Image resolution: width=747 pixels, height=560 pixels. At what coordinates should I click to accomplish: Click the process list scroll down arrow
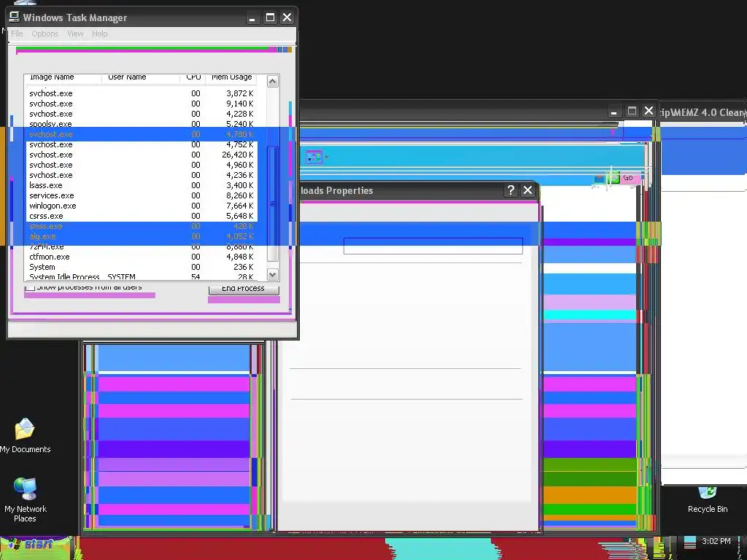tap(273, 274)
